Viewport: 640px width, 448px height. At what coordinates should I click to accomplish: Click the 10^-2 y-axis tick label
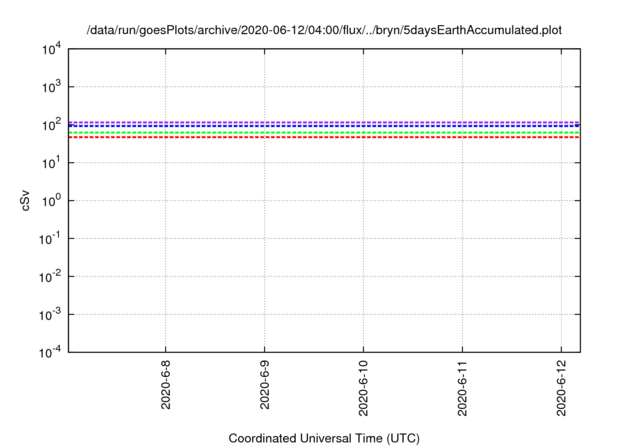[50, 277]
